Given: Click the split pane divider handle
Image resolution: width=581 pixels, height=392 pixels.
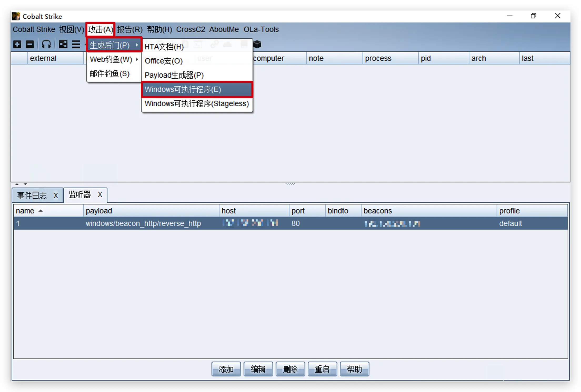Looking at the screenshot, I should pos(290,184).
